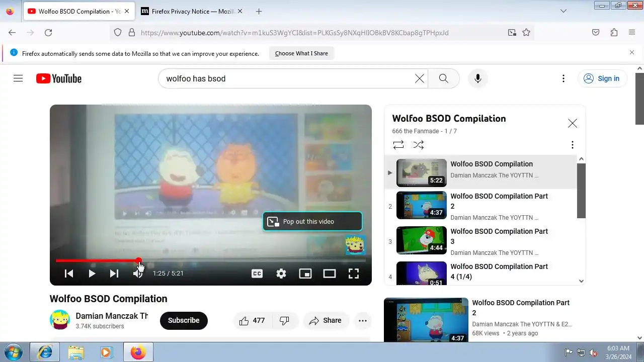Open Firefox application hamburger menu
644x362 pixels.
632,32
